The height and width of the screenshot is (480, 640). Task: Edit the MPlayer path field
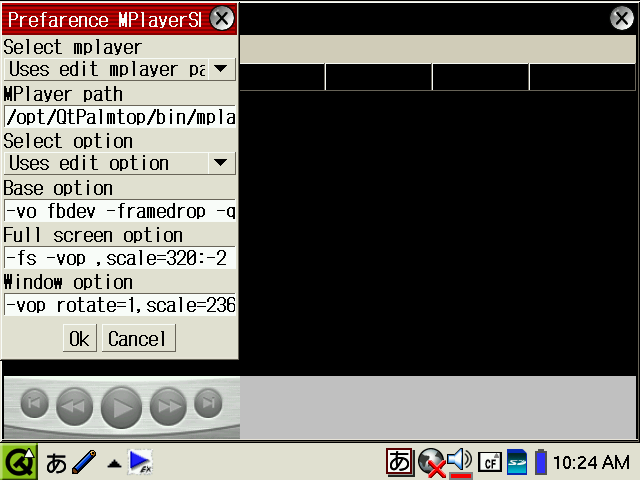120,117
